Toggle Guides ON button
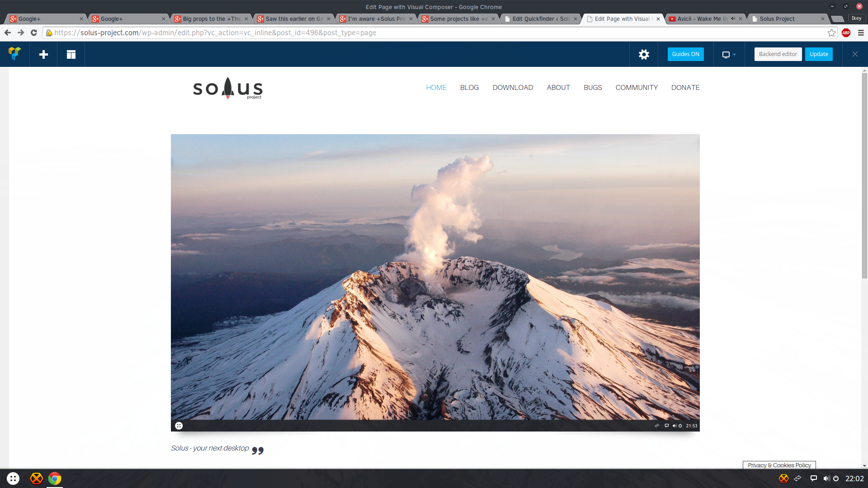The image size is (868, 488). tap(685, 54)
